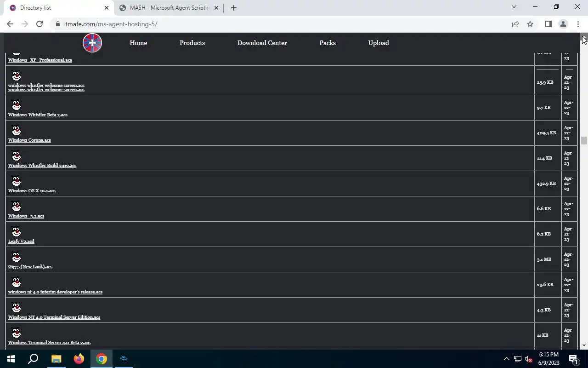Click the agent icon above Windows Whistler Build 2419.acs
This screenshot has width=588, height=368.
[16, 156]
